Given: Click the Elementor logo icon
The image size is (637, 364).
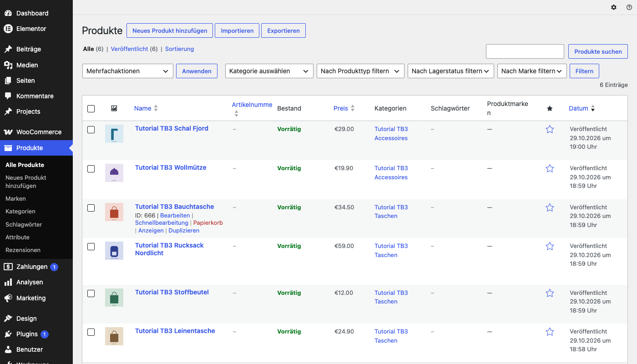Looking at the screenshot, I should pyautogui.click(x=8, y=29).
